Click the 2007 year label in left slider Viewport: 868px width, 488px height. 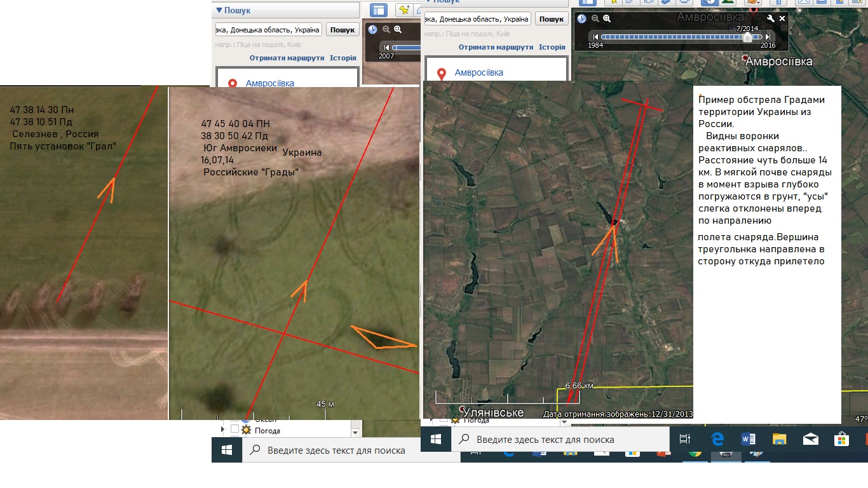[x=386, y=56]
